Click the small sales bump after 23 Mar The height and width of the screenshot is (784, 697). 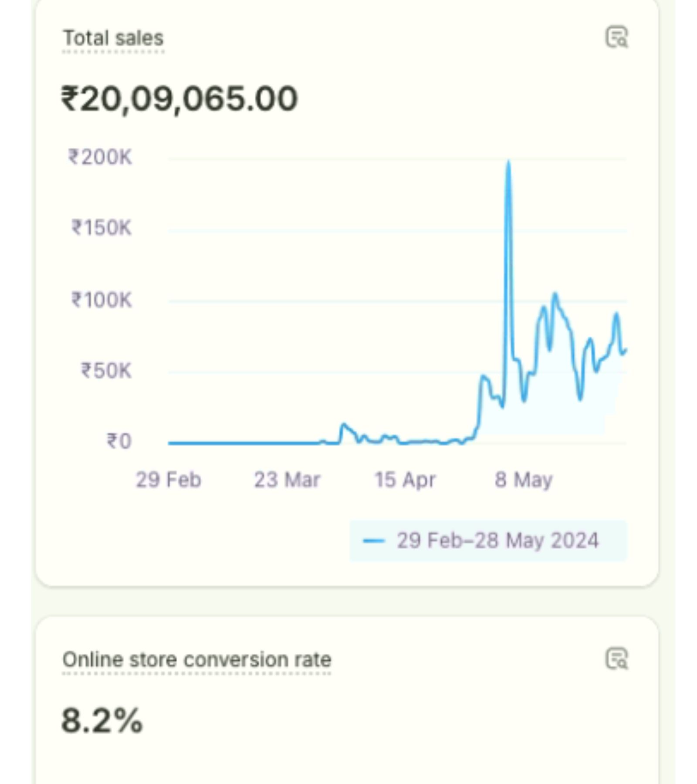point(344,425)
